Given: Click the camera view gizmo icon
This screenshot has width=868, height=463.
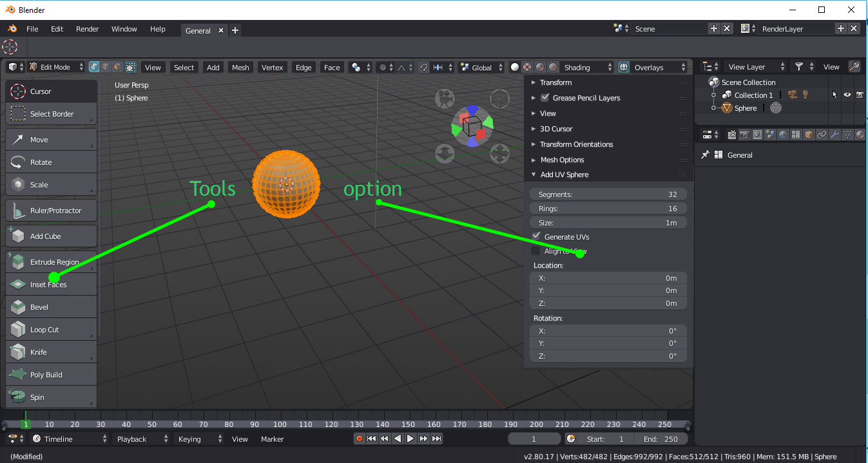Looking at the screenshot, I should 445,99.
